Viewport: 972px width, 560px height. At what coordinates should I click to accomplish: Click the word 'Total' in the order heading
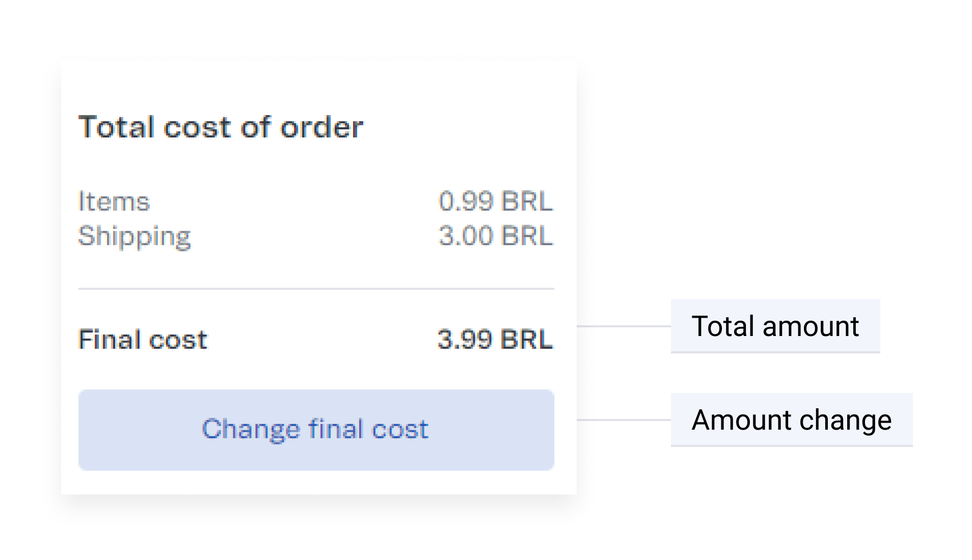[x=117, y=127]
